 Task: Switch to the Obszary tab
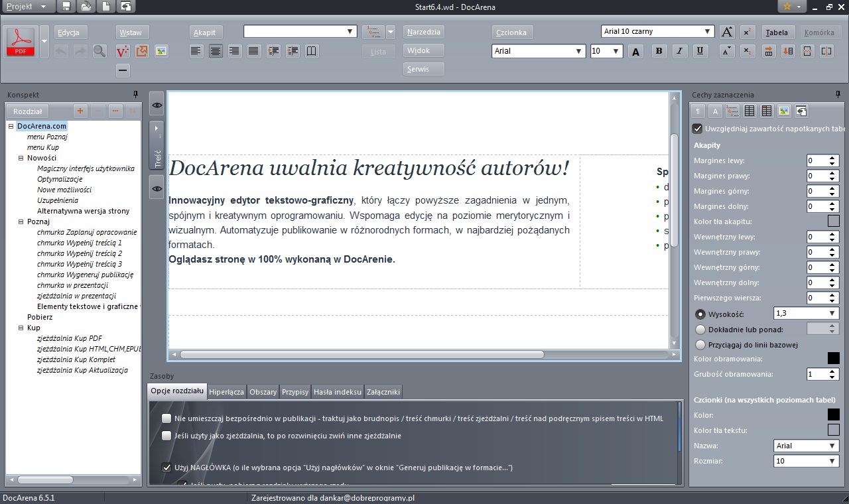click(x=263, y=392)
